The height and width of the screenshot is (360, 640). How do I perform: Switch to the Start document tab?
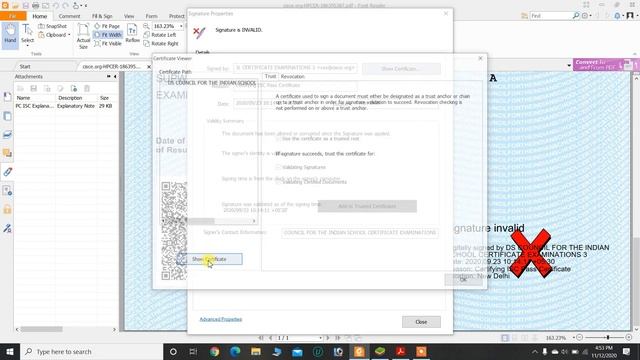pyautogui.click(x=25, y=66)
